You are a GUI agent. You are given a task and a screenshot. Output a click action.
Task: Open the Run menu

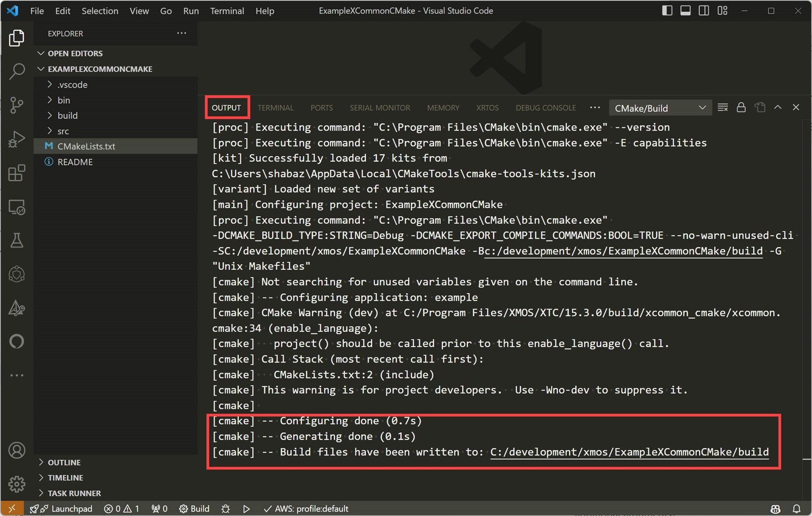point(191,11)
